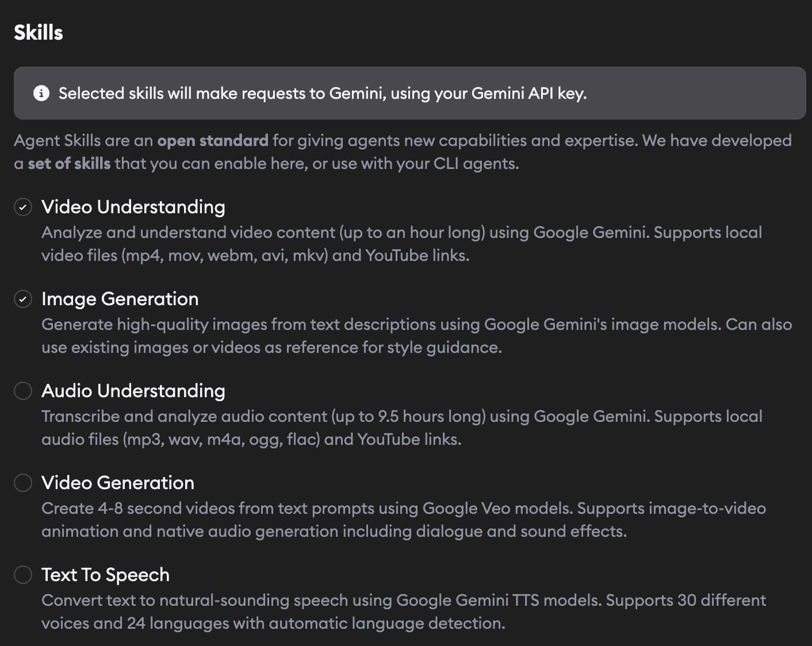Click the Video Understanding description about YouTube links
Image resolution: width=812 pixels, height=646 pixels.
401,244
